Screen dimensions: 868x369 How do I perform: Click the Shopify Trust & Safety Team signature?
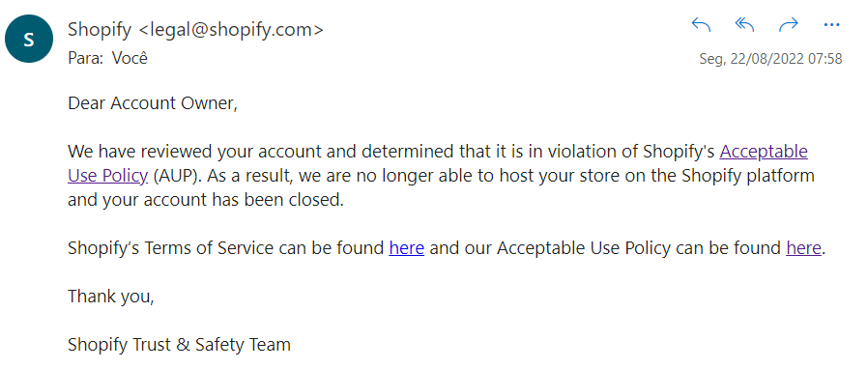tap(179, 345)
